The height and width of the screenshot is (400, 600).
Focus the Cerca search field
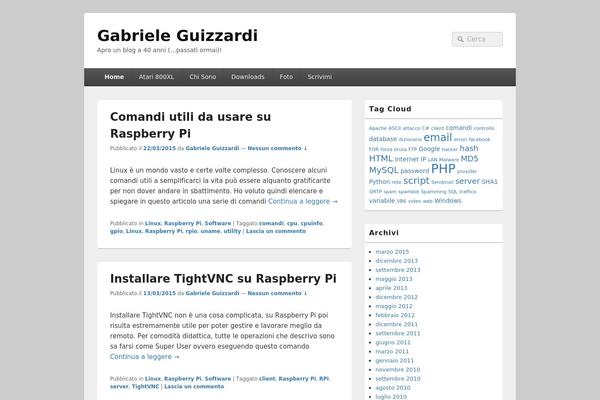point(477,39)
